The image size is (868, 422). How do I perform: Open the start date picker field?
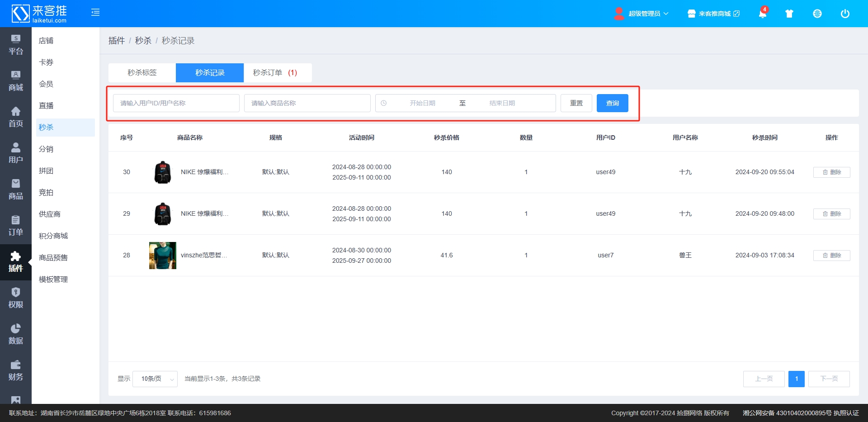(x=422, y=103)
